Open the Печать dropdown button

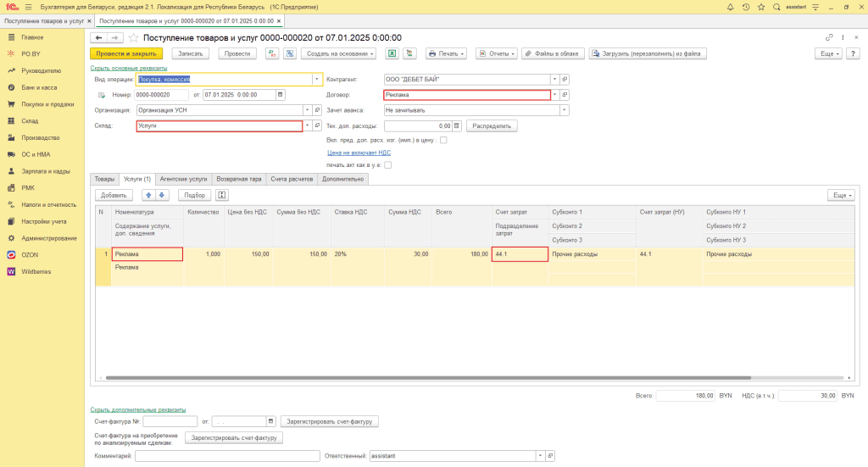pyautogui.click(x=447, y=53)
